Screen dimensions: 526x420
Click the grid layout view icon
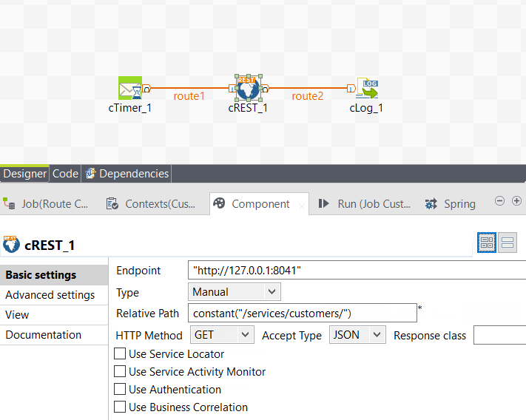[x=487, y=243]
